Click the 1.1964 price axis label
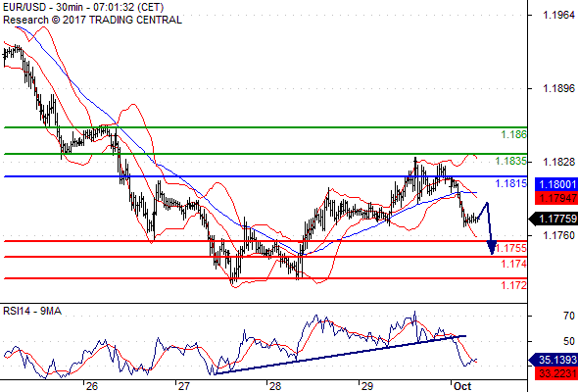 [558, 15]
